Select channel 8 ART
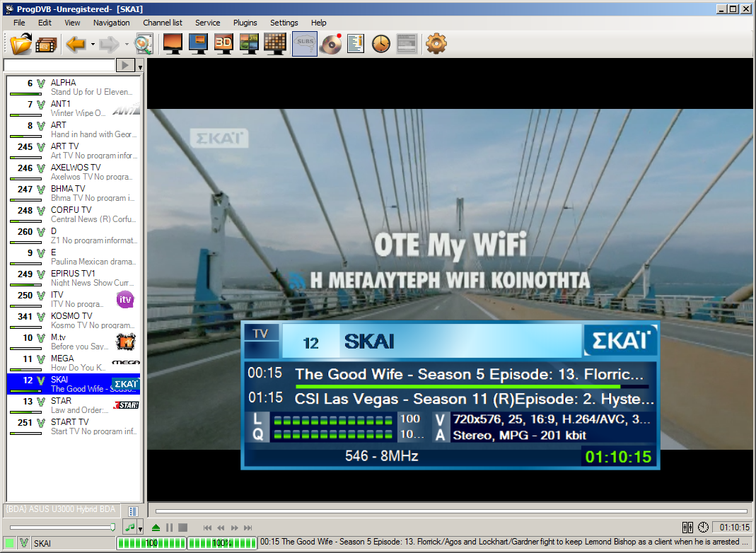Viewport: 756px width, 553px height. click(x=74, y=129)
